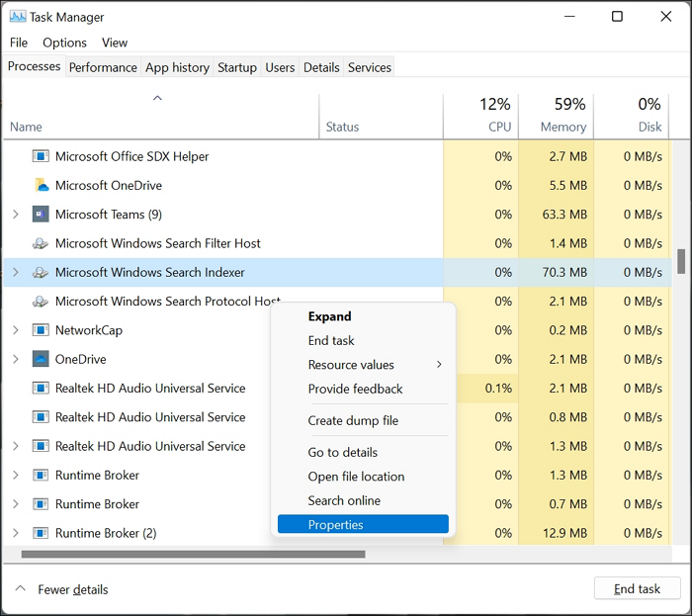
Task: Click the Microsoft Office SDX Helper icon
Action: tap(41, 156)
